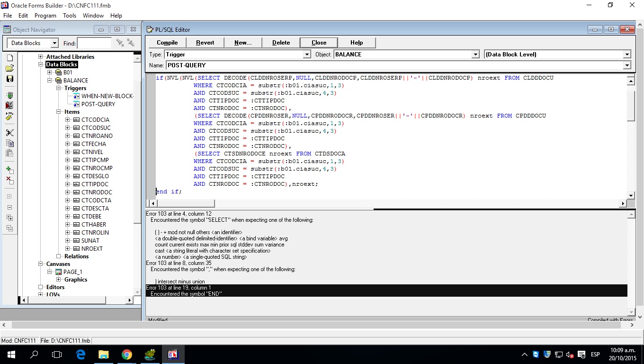Click the Collapse minus toolbar icon

[9, 207]
